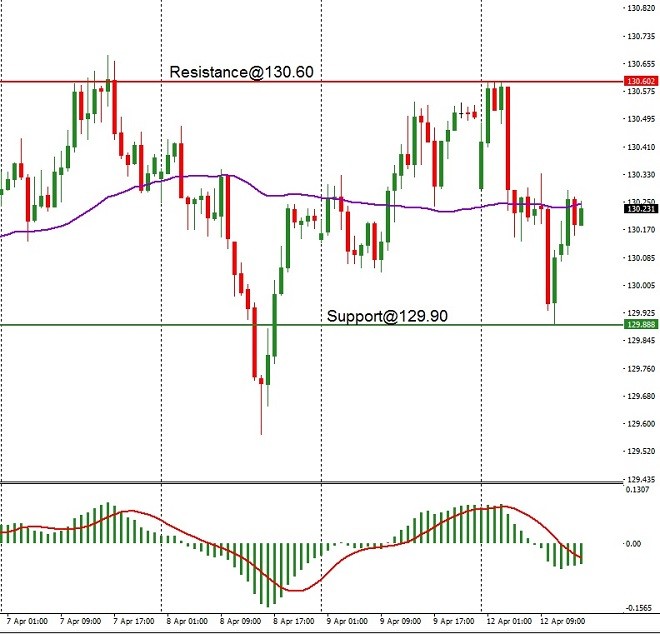This screenshot has height=634, width=660.
Task: Click the 9 Apr 09:00 time label
Action: [400, 621]
